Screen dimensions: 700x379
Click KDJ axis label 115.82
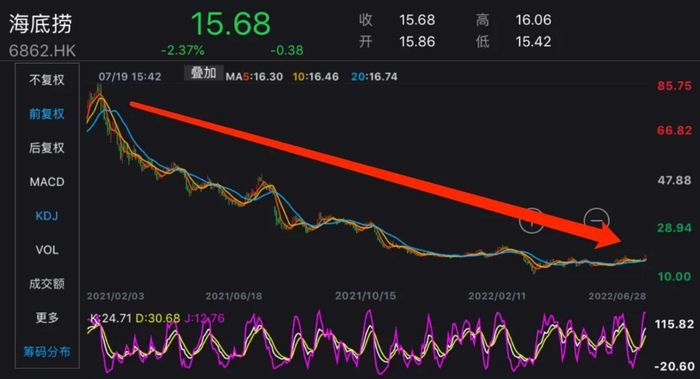point(674,324)
